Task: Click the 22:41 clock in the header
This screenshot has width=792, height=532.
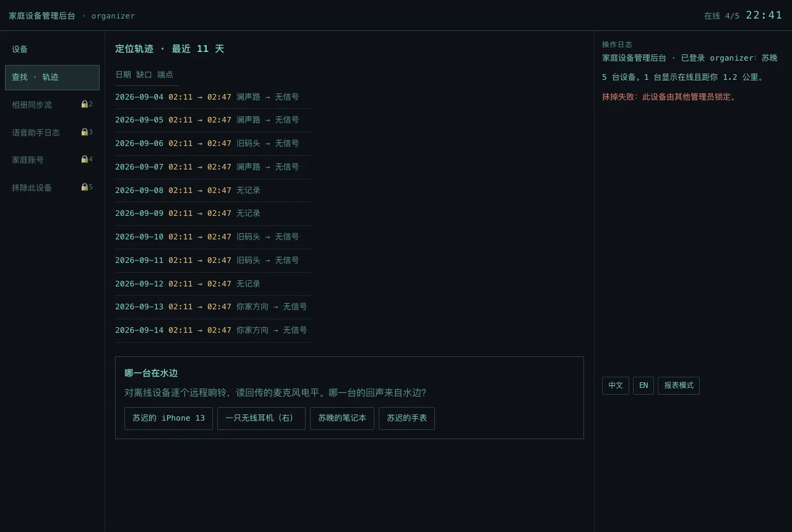Action: (x=764, y=15)
